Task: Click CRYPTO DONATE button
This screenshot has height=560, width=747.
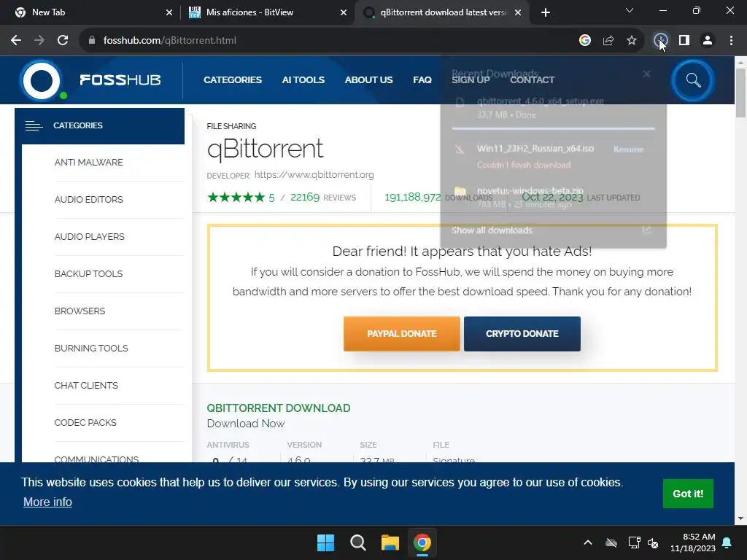Action: click(x=522, y=334)
